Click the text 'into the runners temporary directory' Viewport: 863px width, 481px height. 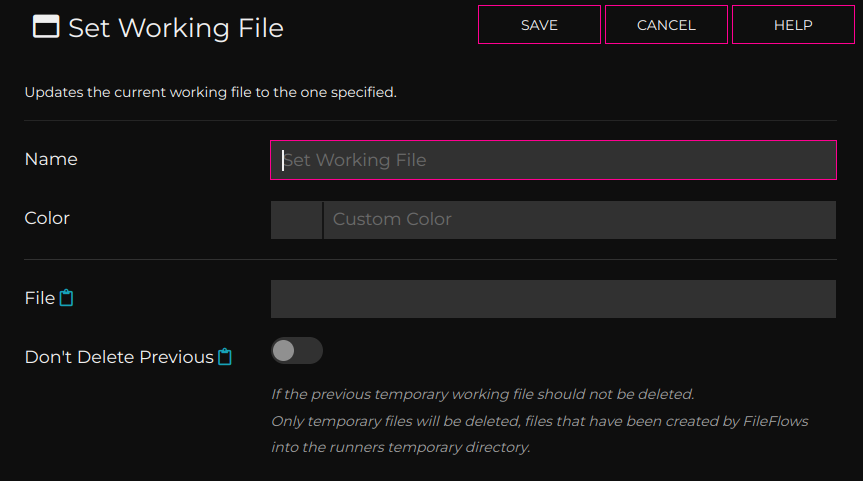click(401, 447)
